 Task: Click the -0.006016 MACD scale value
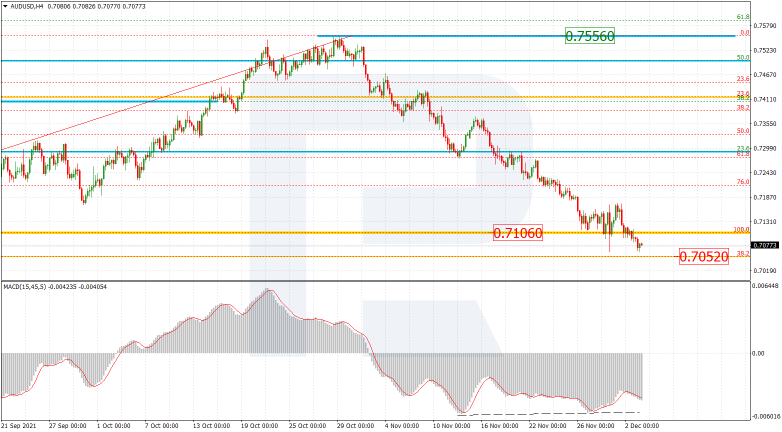click(766, 416)
